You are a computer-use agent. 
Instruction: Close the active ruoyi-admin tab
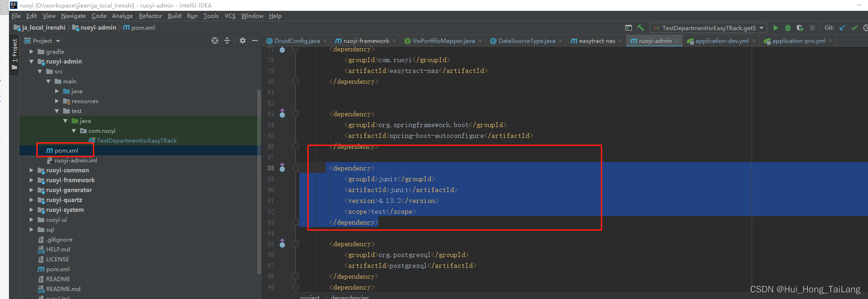(677, 41)
